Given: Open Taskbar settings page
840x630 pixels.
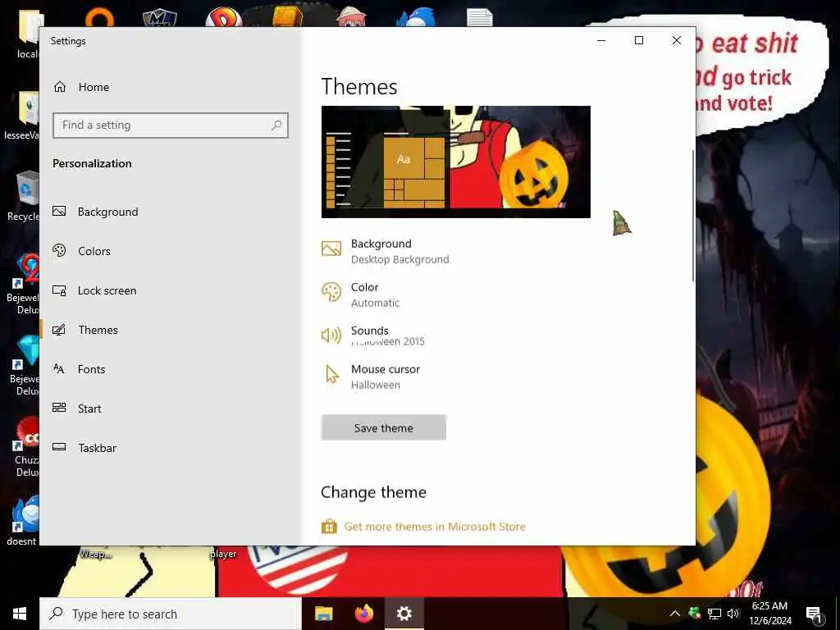Looking at the screenshot, I should tap(84, 448).
